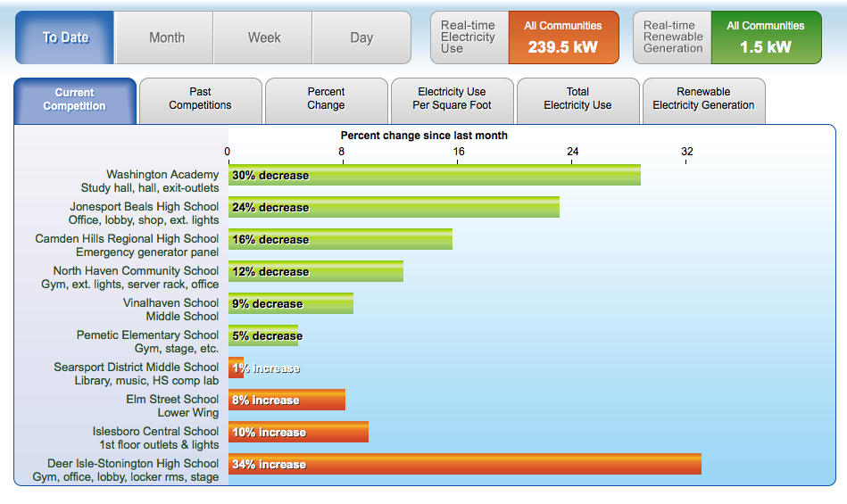
Task: Click the green All Communities 1.5 kW readout
Action: 765,38
